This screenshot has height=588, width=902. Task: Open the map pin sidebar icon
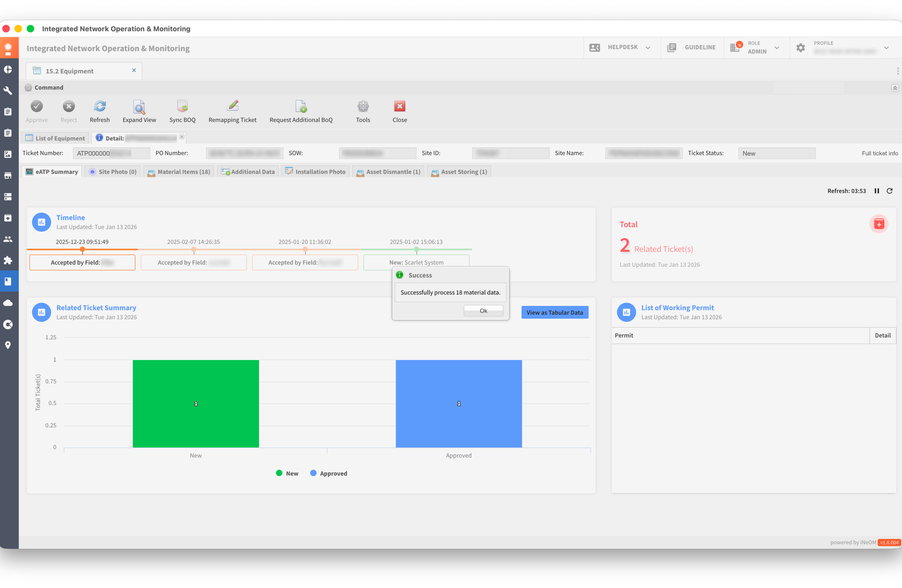tap(8, 345)
